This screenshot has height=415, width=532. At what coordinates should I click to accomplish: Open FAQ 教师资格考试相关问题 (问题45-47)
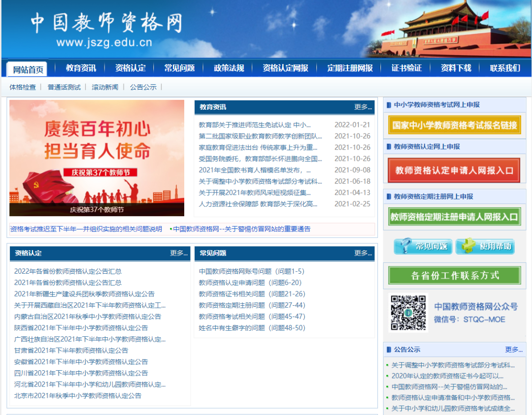pyautogui.click(x=252, y=317)
